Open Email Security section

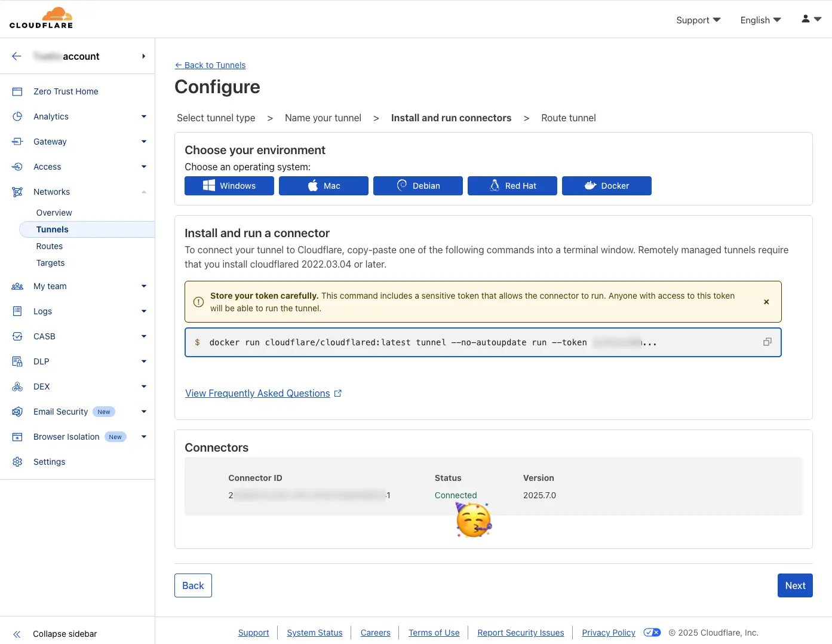point(60,412)
